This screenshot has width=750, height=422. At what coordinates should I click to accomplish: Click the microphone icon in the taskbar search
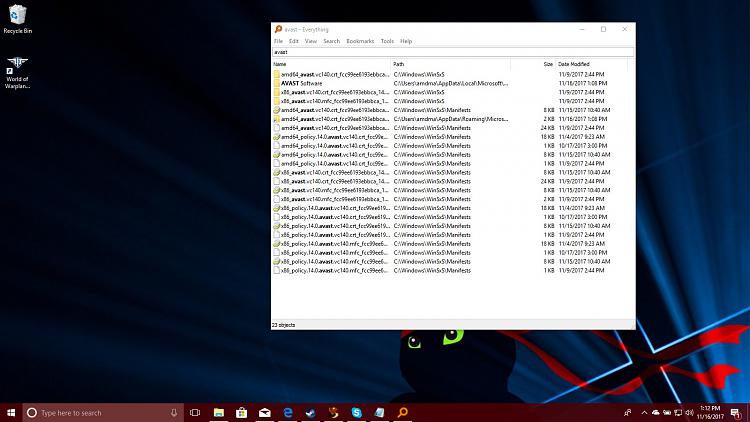click(174, 412)
